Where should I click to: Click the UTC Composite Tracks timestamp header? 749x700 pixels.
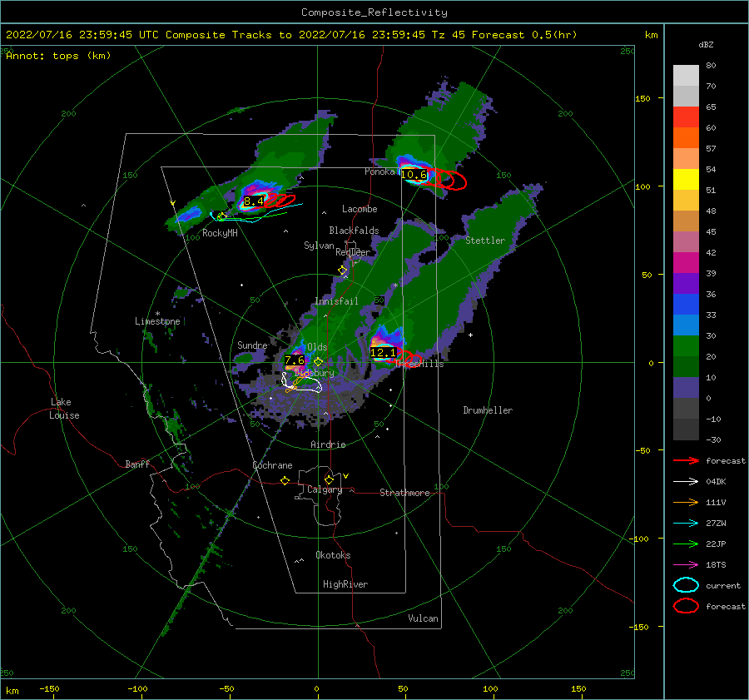[291, 35]
